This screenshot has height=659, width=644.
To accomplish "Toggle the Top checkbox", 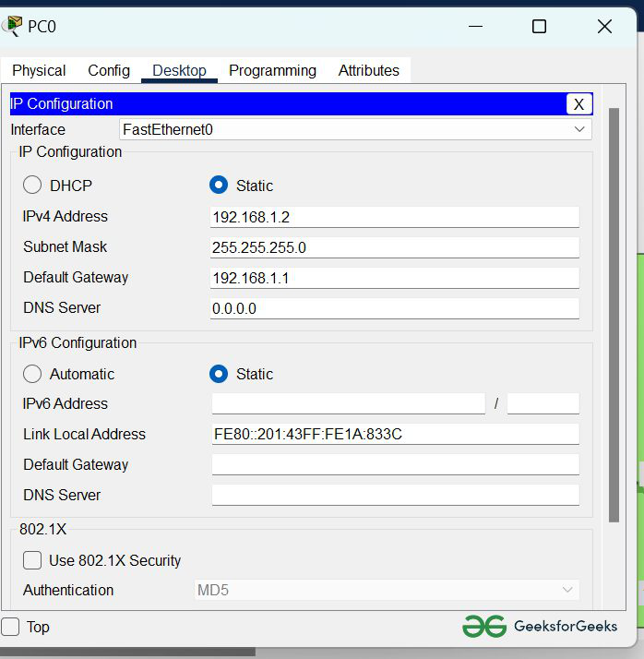I will click(10, 627).
